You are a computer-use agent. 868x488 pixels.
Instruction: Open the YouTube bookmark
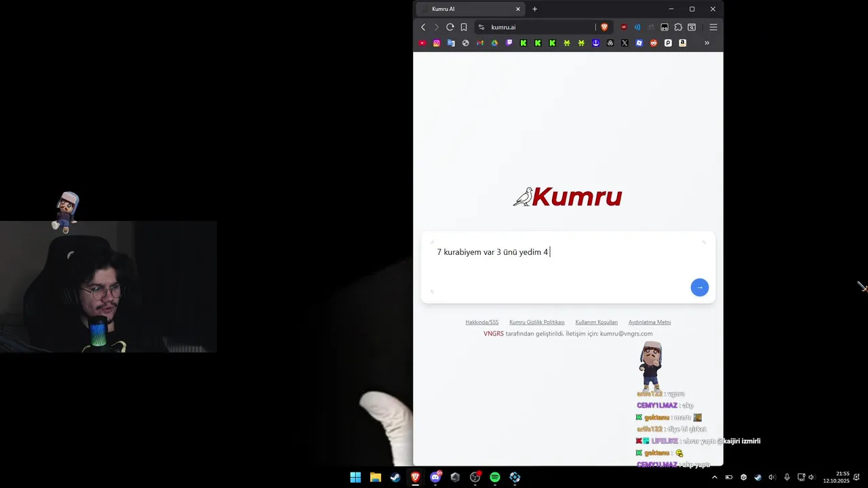422,43
